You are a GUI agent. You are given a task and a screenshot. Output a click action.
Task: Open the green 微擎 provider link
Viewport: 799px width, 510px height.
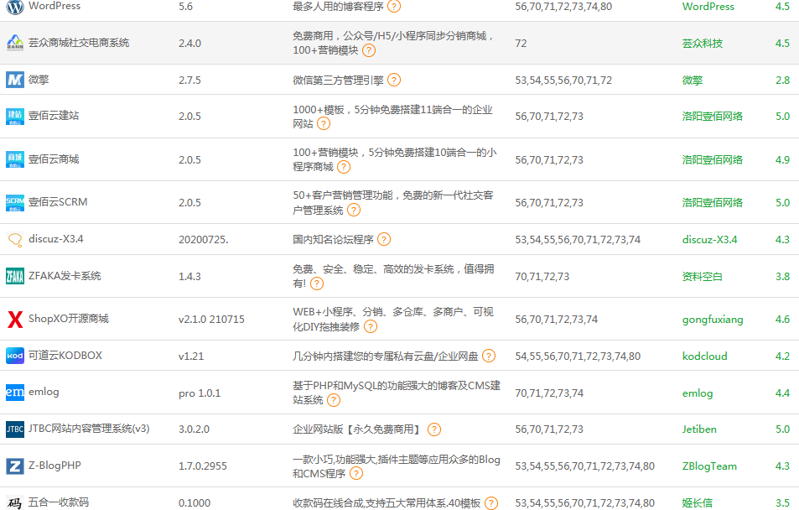(x=692, y=80)
